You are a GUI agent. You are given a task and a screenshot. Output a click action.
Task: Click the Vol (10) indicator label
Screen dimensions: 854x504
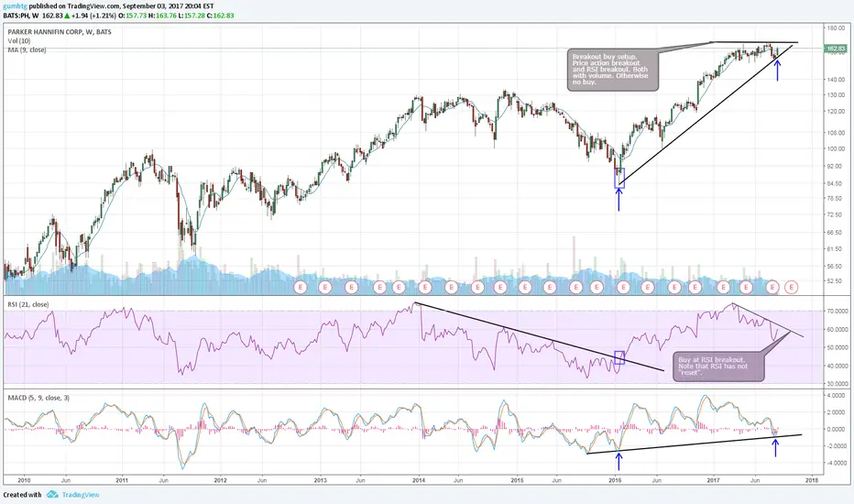tap(19, 41)
